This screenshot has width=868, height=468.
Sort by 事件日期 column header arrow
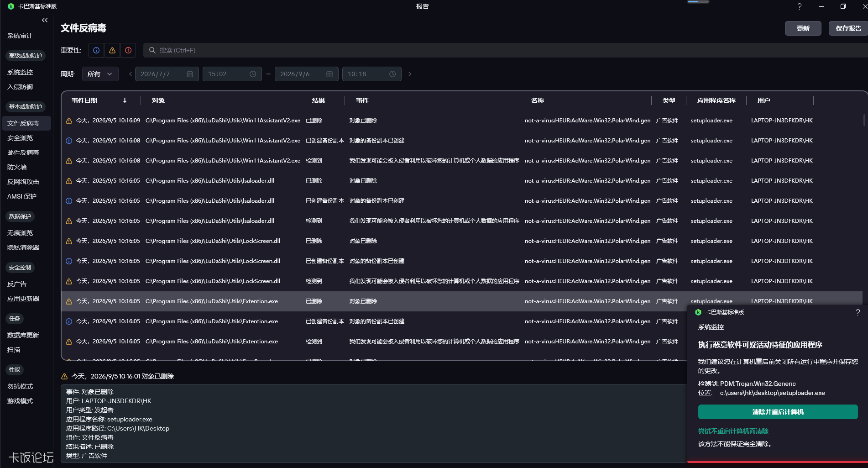pyautogui.click(x=125, y=100)
